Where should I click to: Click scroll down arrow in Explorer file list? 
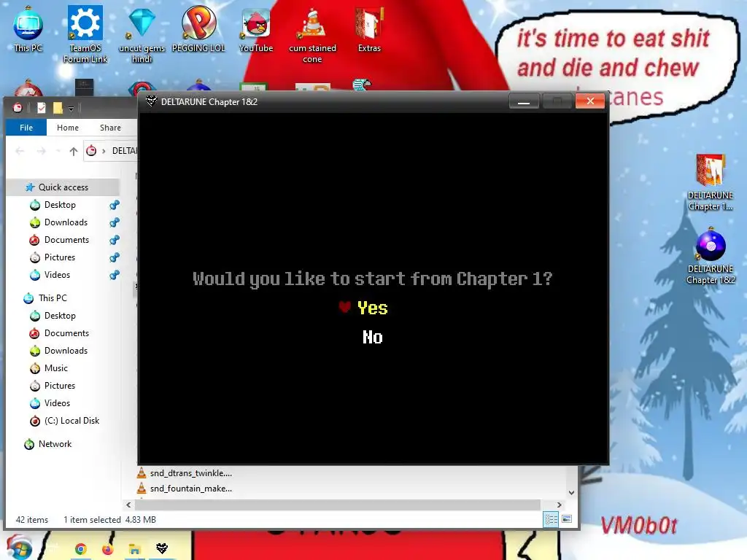click(571, 493)
